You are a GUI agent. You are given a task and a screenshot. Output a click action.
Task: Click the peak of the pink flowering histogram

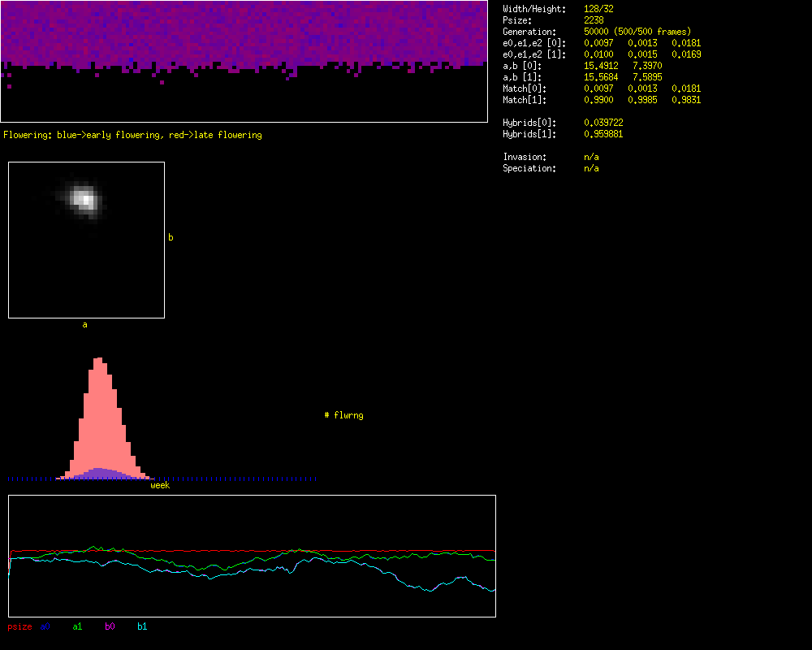tap(99, 362)
